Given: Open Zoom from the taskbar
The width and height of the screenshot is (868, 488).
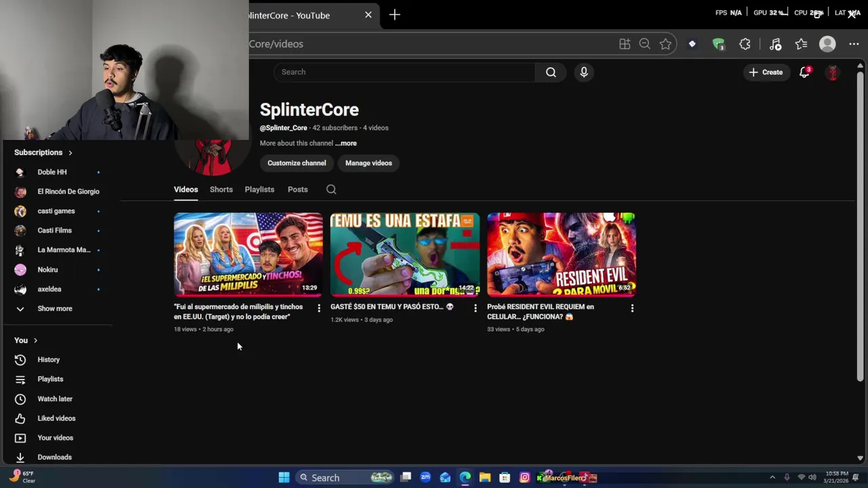Looking at the screenshot, I should coord(425,478).
